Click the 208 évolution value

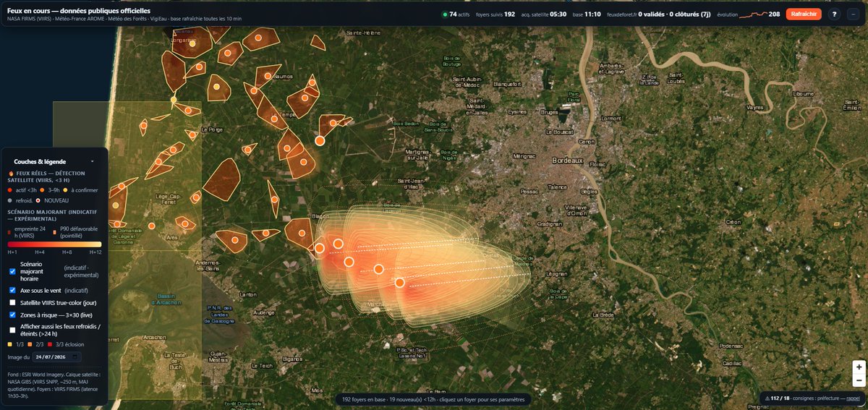click(x=774, y=14)
